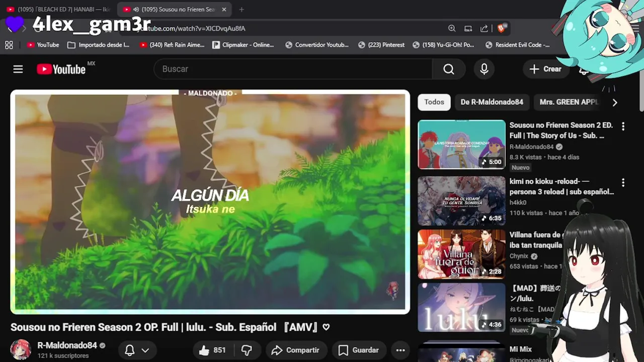Click the cast/media icon in address bar
The image size is (644, 362).
(468, 28)
